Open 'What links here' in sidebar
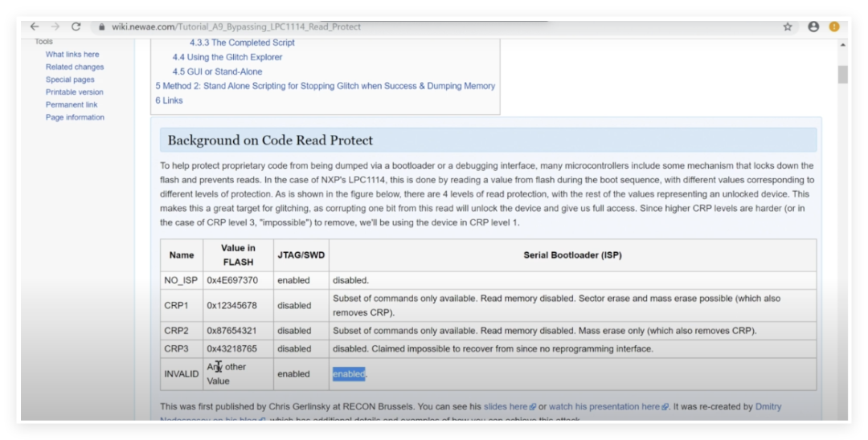The image size is (868, 440). click(x=72, y=55)
